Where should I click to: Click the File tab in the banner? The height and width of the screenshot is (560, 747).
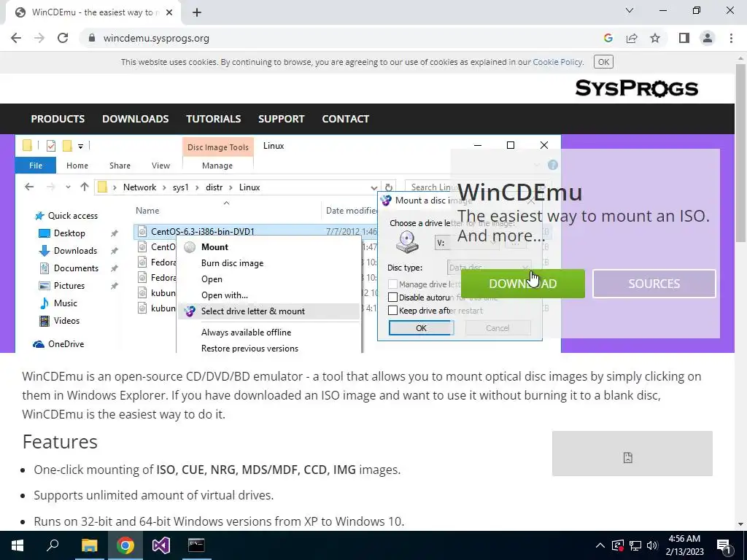click(x=36, y=166)
